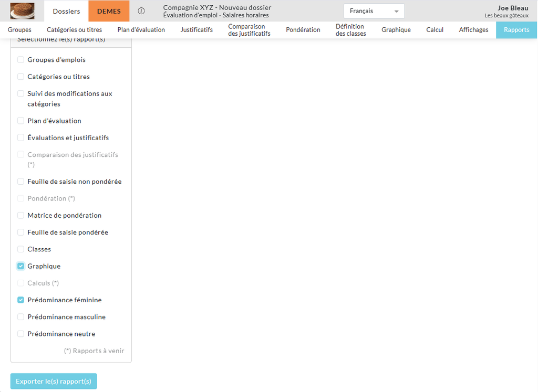538x392 pixels.
Task: Click the (*) Rapports à venir note
Action: (94, 351)
